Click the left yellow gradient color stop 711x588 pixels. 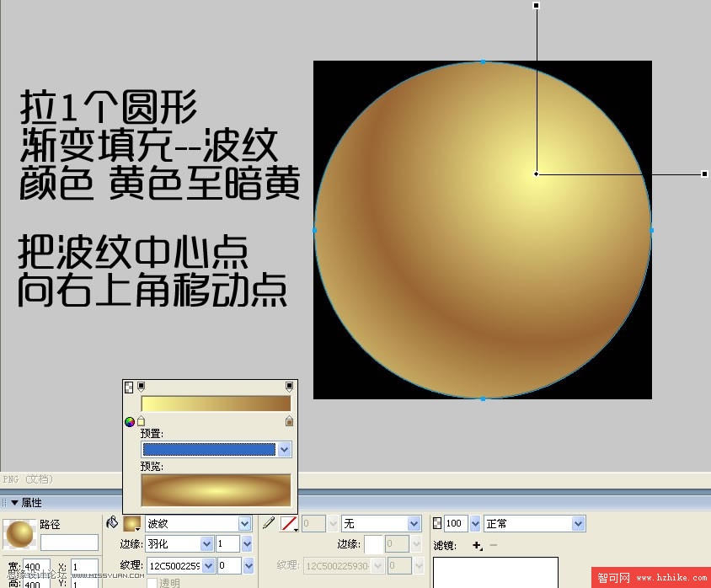141,421
